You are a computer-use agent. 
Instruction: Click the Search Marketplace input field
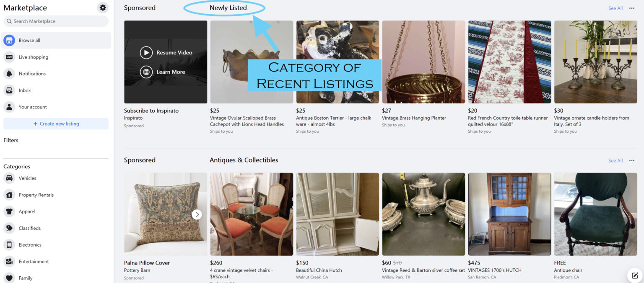click(56, 21)
